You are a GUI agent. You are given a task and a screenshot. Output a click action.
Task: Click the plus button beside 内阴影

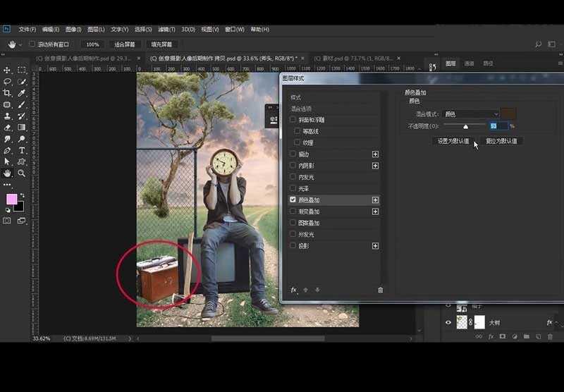click(376, 166)
